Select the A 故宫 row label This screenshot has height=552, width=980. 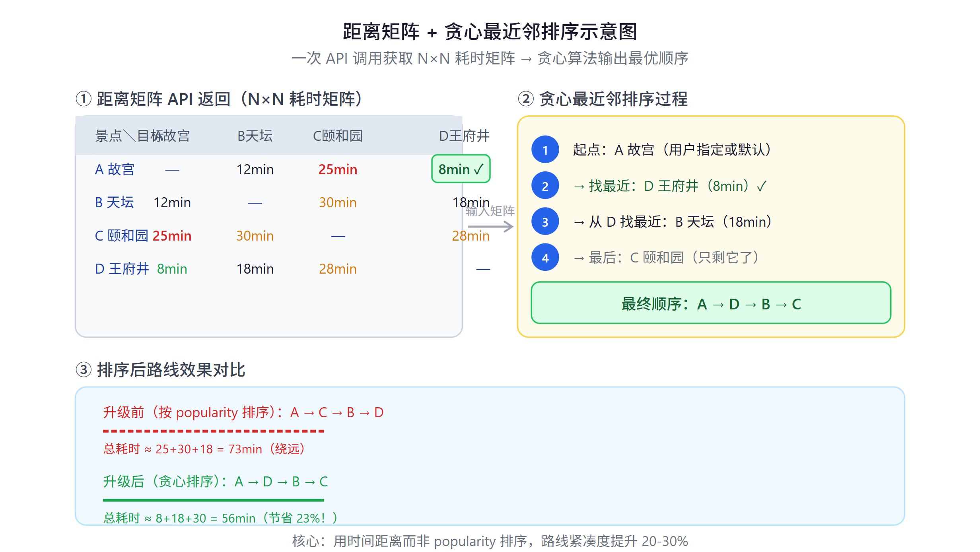(x=115, y=169)
